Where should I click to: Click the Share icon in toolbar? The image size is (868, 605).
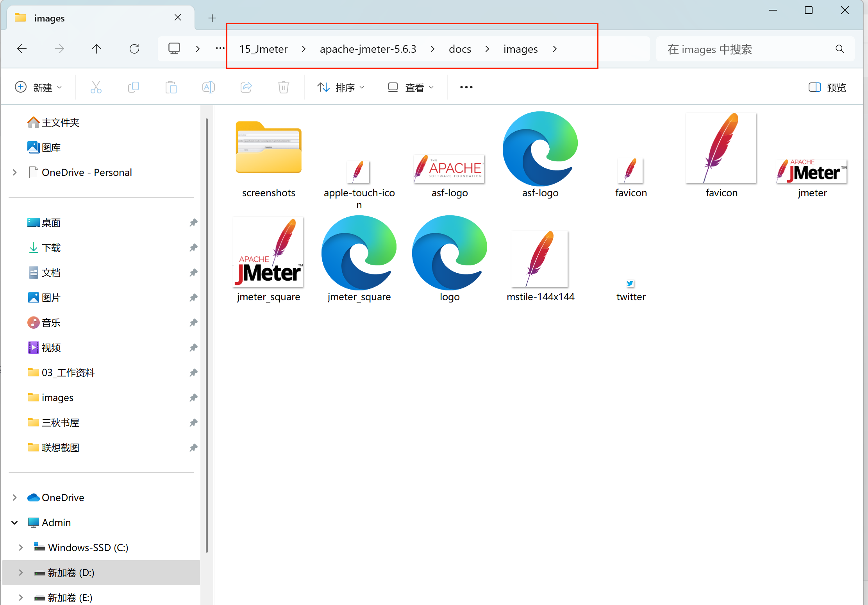pos(246,87)
